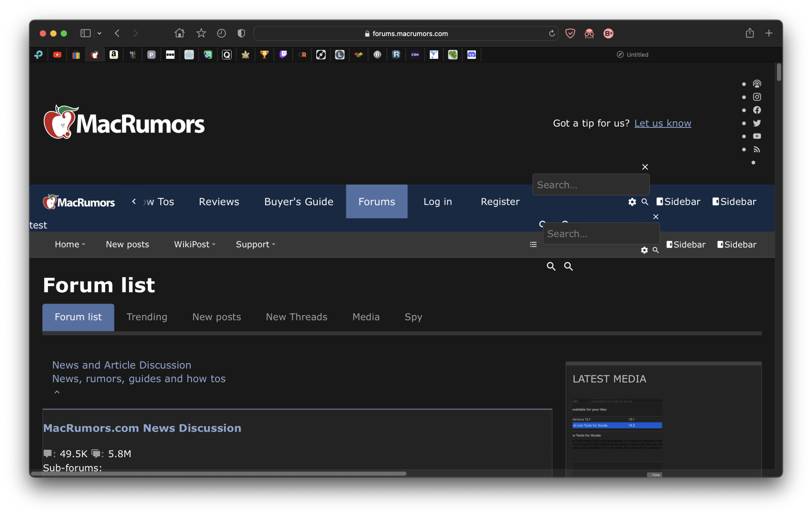Open the gold trophy bookmark favicon
Screen dimensions: 812x516
point(264,55)
